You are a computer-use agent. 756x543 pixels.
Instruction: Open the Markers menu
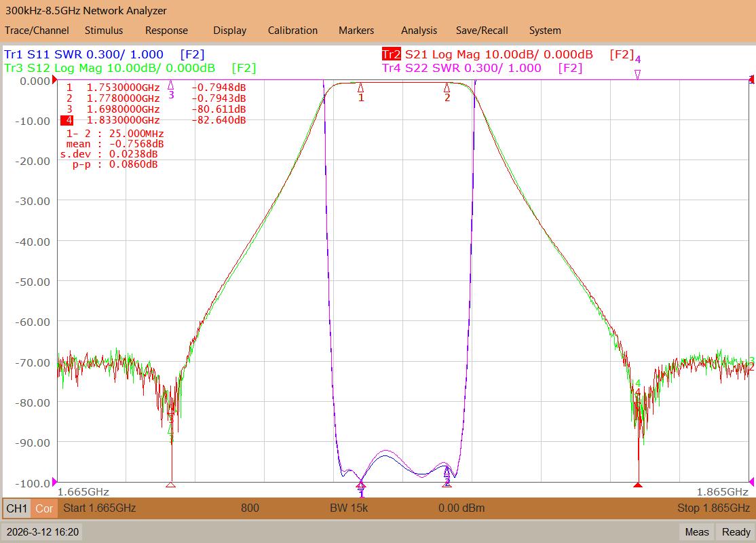pos(356,31)
